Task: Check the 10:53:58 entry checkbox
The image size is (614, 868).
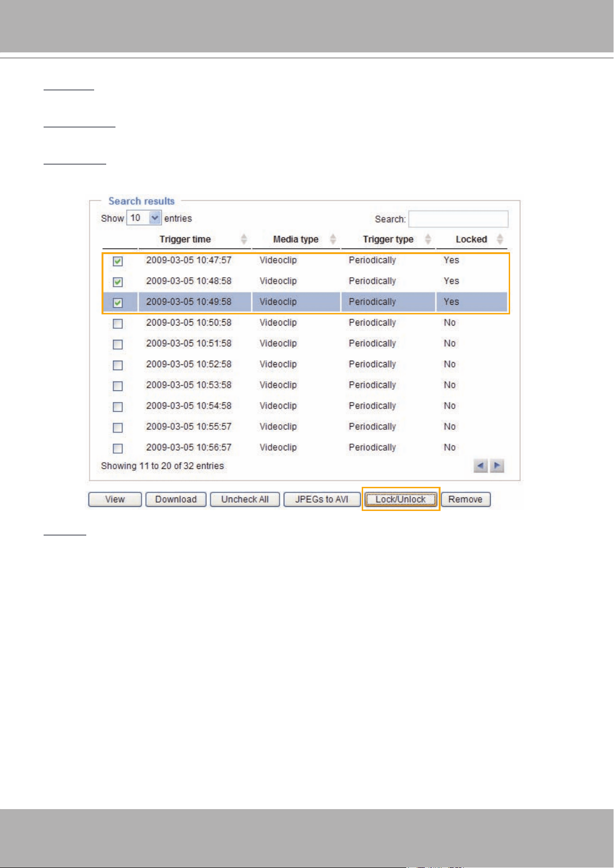Action: click(118, 386)
